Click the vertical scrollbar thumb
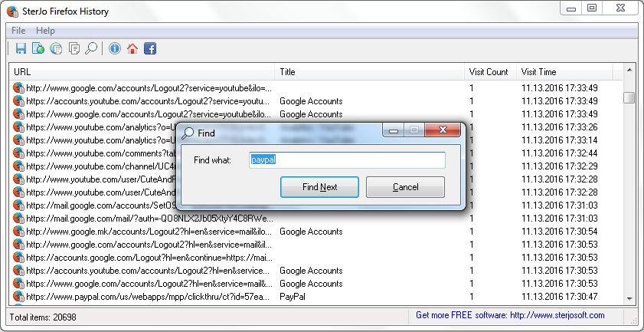Image resolution: width=644 pixels, height=332 pixels. coord(629,98)
